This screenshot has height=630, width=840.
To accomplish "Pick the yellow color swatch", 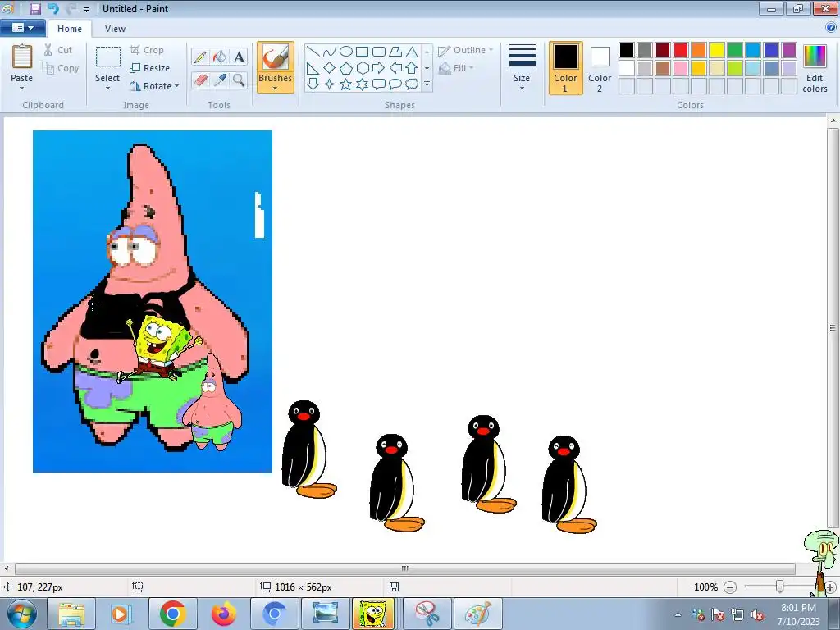I will pyautogui.click(x=717, y=50).
